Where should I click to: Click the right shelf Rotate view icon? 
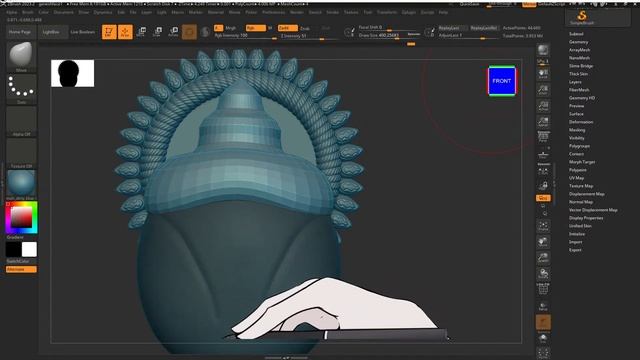tap(543, 273)
